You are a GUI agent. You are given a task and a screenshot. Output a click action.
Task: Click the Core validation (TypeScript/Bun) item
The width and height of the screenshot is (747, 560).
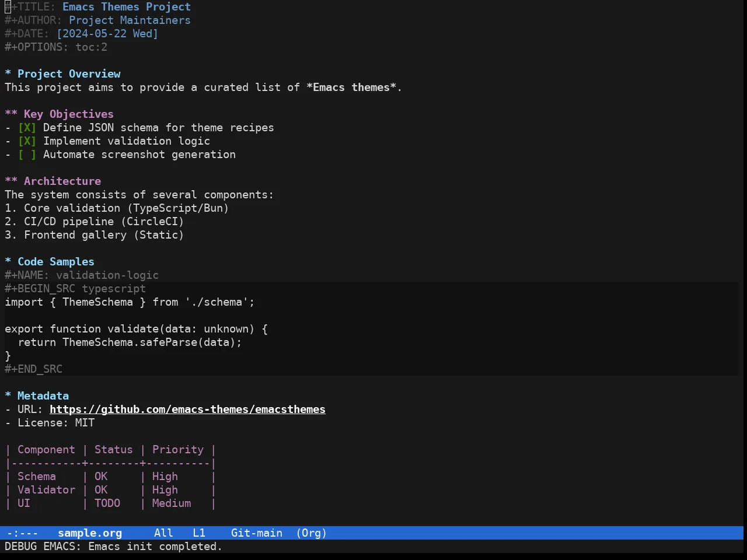(117, 208)
